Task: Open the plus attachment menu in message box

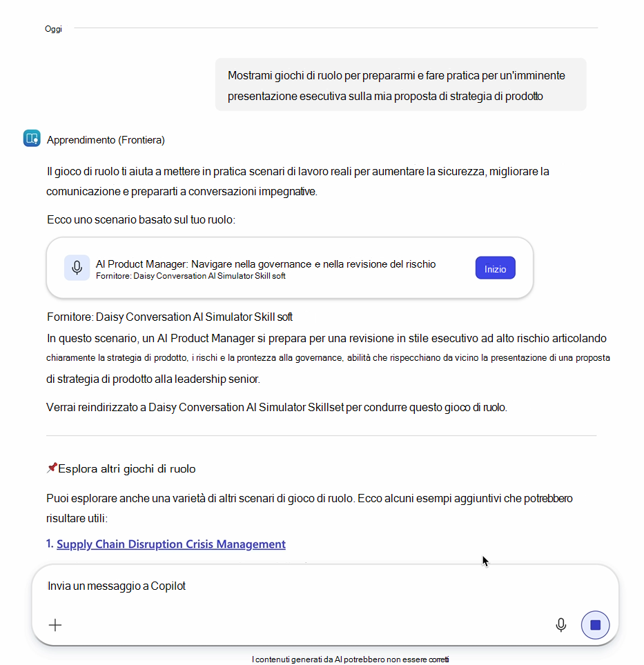Action: [55, 625]
